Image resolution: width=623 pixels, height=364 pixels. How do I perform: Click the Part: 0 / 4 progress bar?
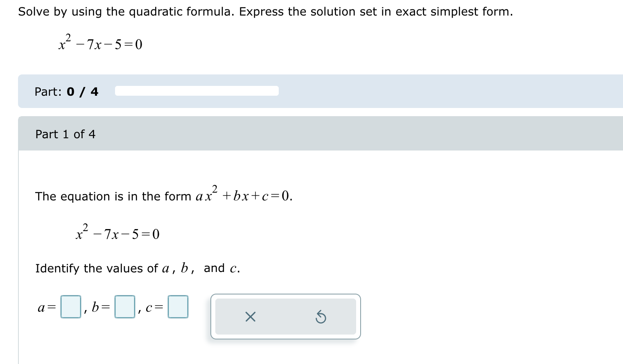(197, 91)
